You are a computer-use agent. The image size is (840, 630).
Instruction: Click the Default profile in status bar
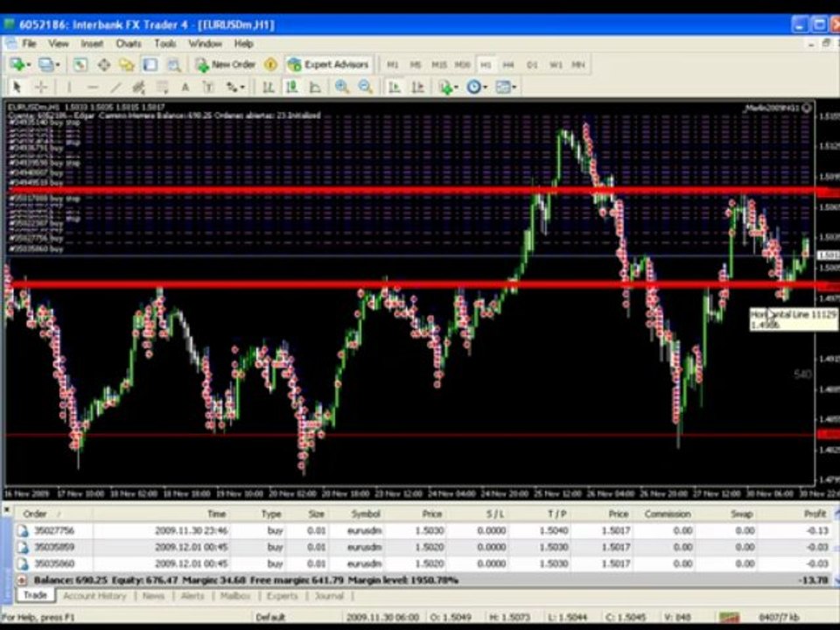coord(270,617)
